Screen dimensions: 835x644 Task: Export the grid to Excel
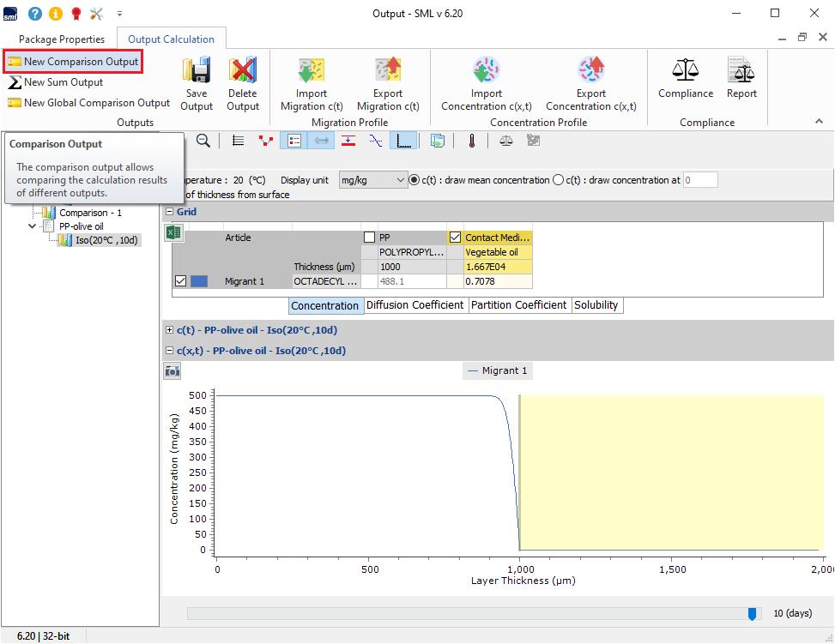tap(173, 232)
